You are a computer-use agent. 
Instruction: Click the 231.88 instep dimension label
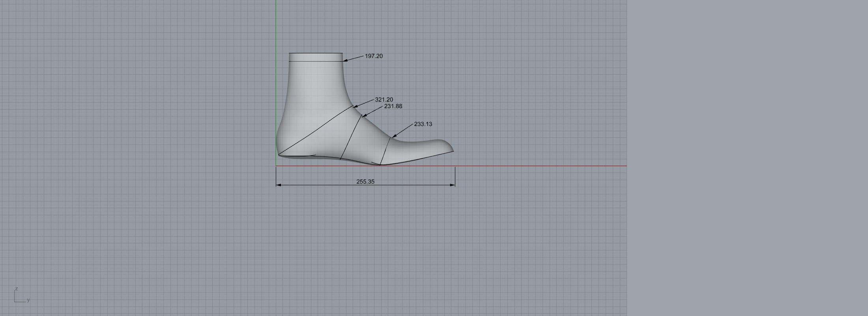393,106
